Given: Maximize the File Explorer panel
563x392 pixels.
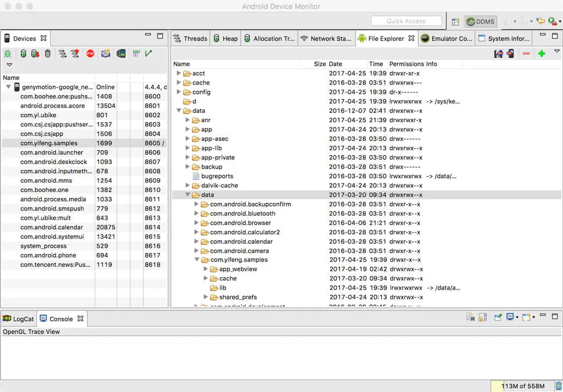Looking at the screenshot, I should point(555,35).
